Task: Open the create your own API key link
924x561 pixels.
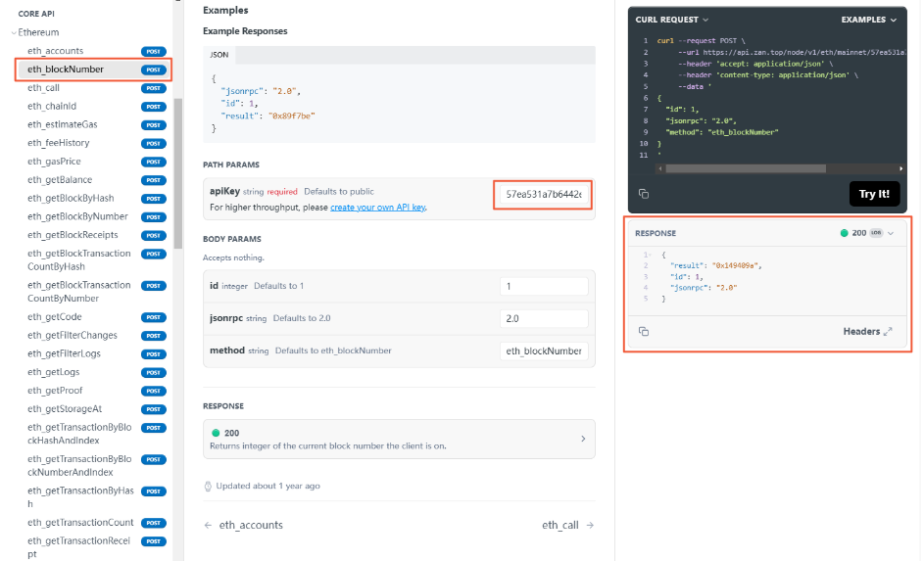Action: 377,208
